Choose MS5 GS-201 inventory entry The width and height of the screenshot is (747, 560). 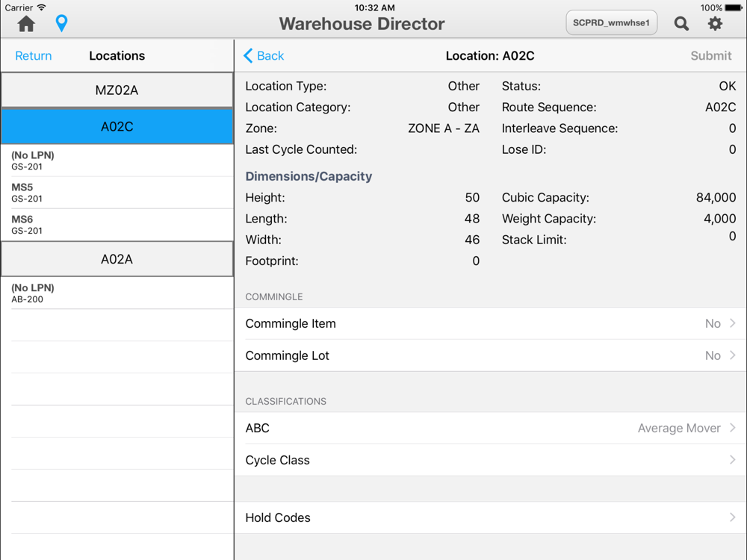[x=117, y=193]
